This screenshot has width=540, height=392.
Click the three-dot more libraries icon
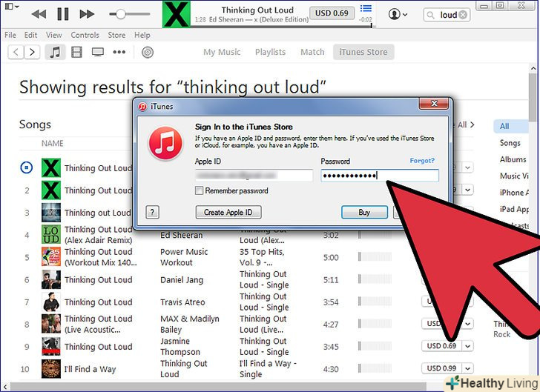pos(119,52)
